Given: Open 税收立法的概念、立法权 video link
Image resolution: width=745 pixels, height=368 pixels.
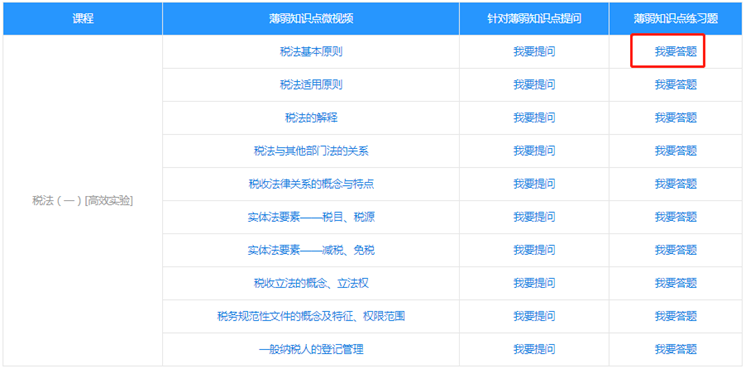Looking at the screenshot, I should coord(311,283).
